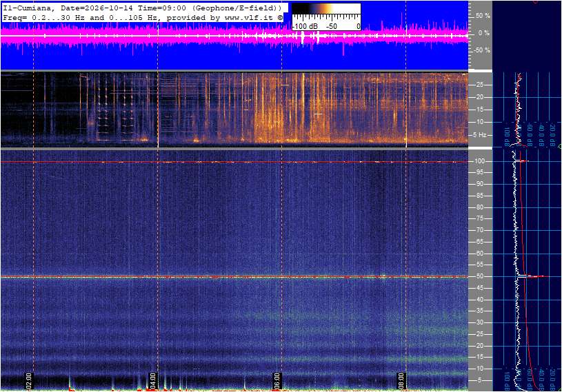Click the '45' frequency axis label
Screen dimensions: 562x392
click(x=479, y=288)
